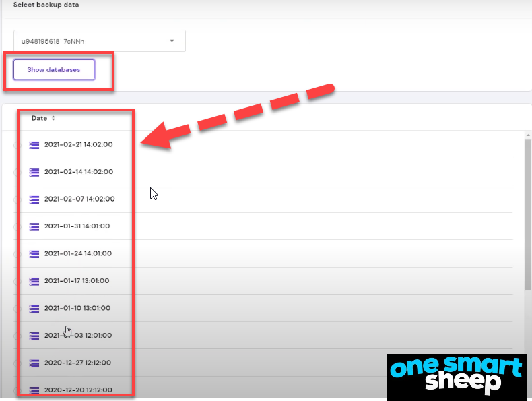Sort backups by the Date column header
Screen dimensions: 532x401
(39, 118)
